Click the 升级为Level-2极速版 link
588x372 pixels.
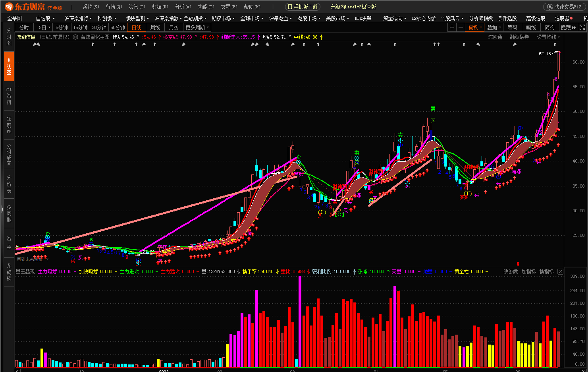(x=353, y=7)
